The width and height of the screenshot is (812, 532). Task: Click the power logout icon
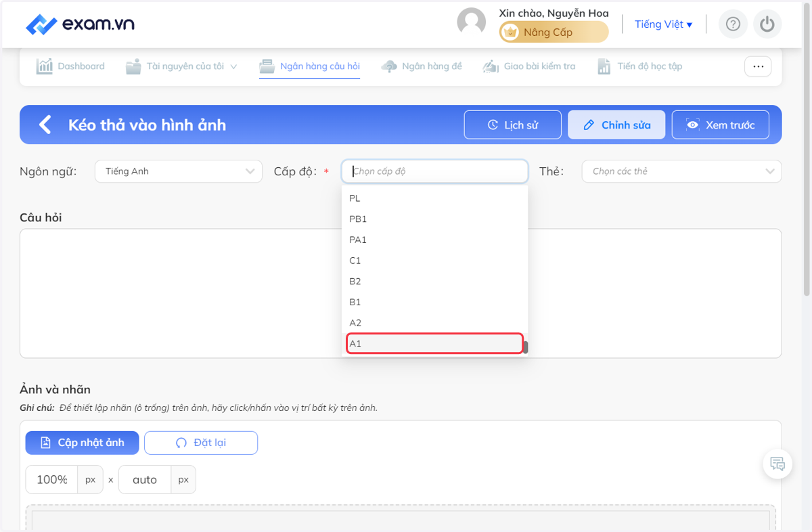tap(767, 24)
